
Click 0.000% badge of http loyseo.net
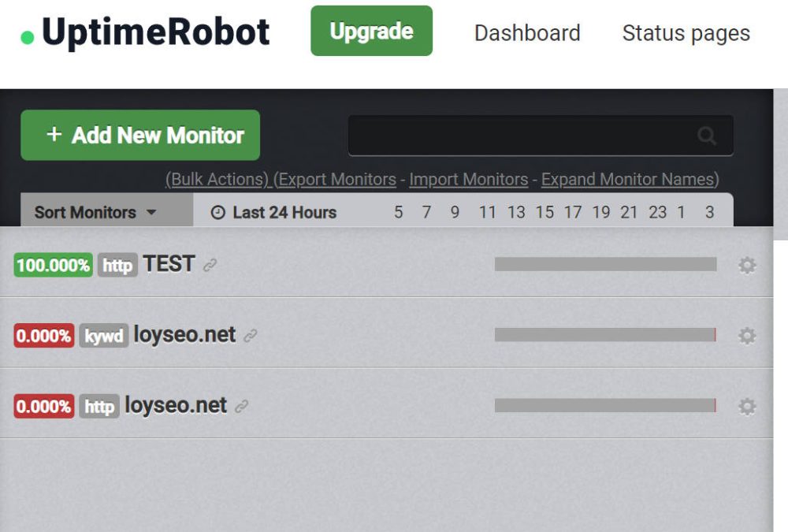[x=44, y=407]
